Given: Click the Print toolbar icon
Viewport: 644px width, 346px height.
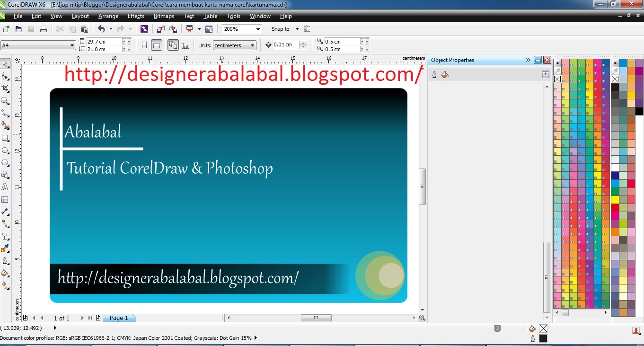Looking at the screenshot, I should coord(44,29).
